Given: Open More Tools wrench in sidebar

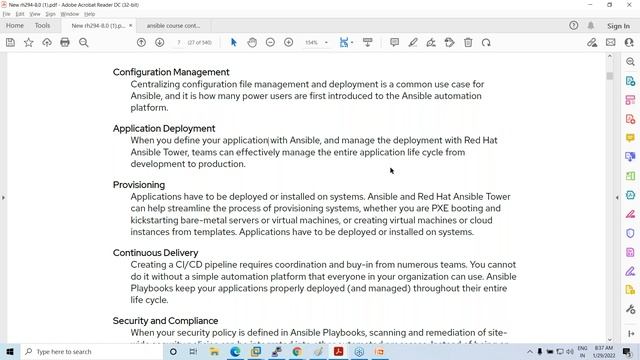Looking at the screenshot, I should click(x=630, y=309).
